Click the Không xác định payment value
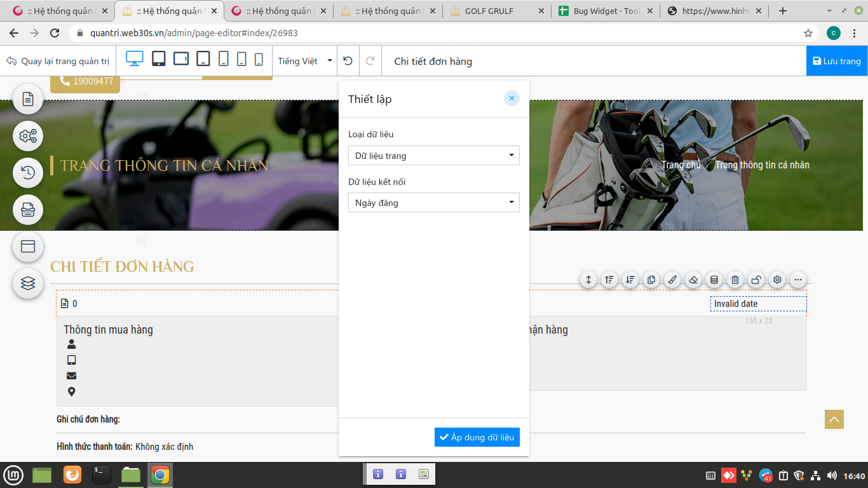The height and width of the screenshot is (488, 868). pyautogui.click(x=164, y=447)
